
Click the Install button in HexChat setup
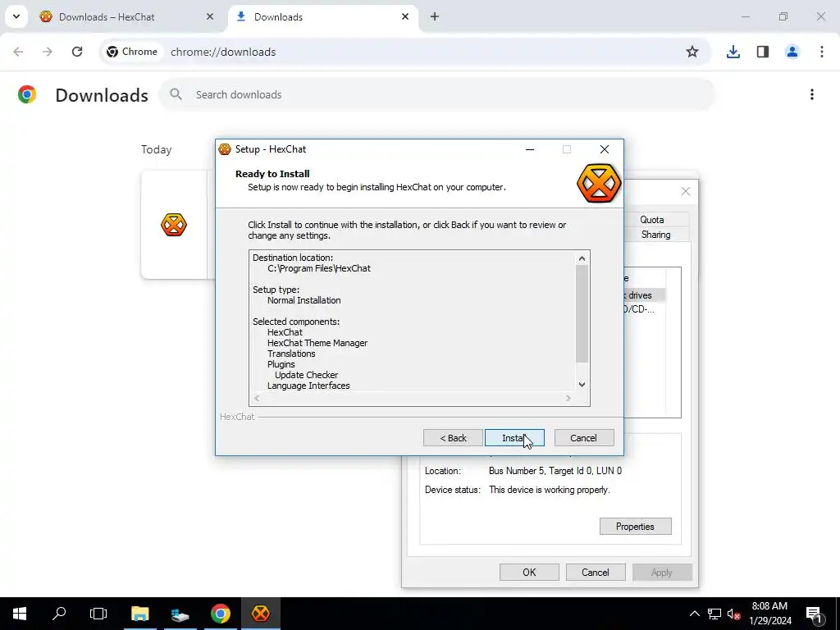[x=514, y=438]
